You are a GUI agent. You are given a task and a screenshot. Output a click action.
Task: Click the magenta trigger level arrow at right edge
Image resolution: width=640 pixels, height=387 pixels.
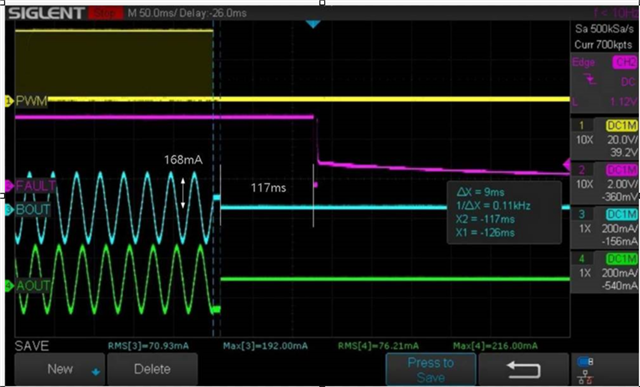click(x=567, y=165)
